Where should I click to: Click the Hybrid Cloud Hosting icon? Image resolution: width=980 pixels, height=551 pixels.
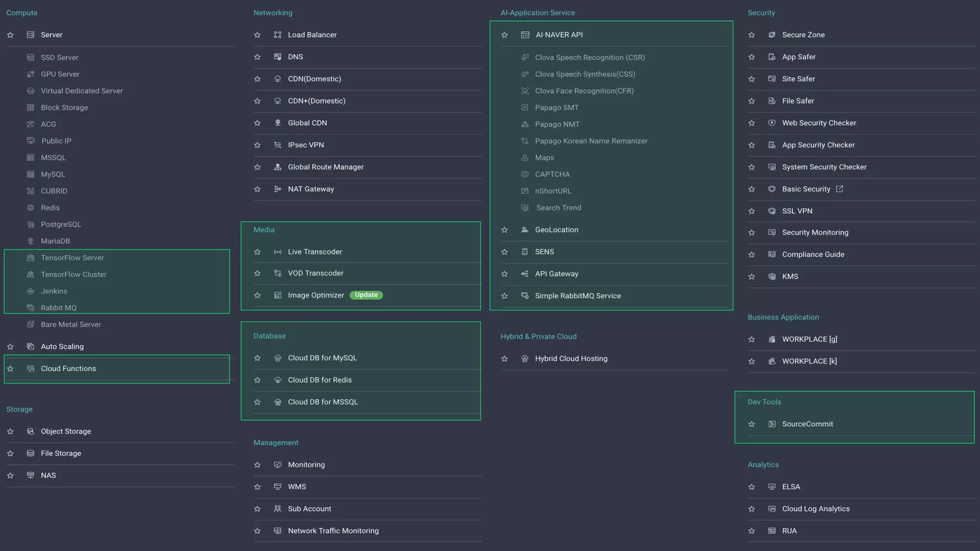525,359
